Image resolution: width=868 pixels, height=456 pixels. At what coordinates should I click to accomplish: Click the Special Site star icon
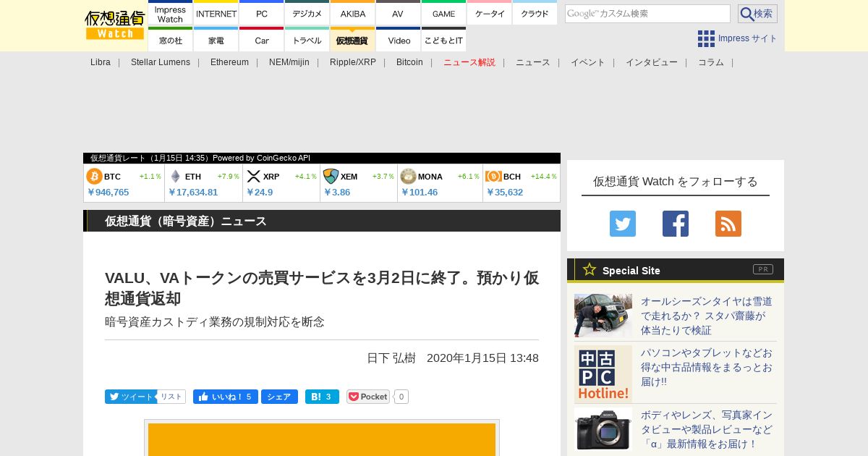point(590,269)
